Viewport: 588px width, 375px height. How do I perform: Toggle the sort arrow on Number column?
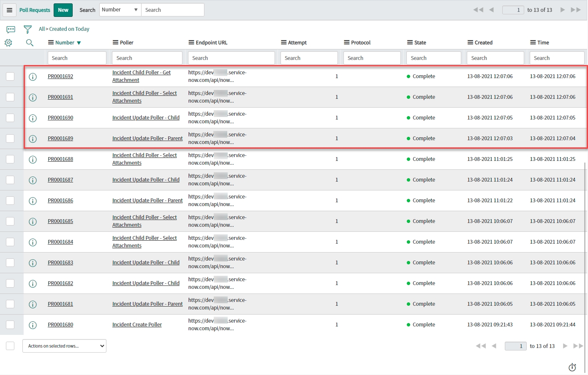[x=79, y=43]
